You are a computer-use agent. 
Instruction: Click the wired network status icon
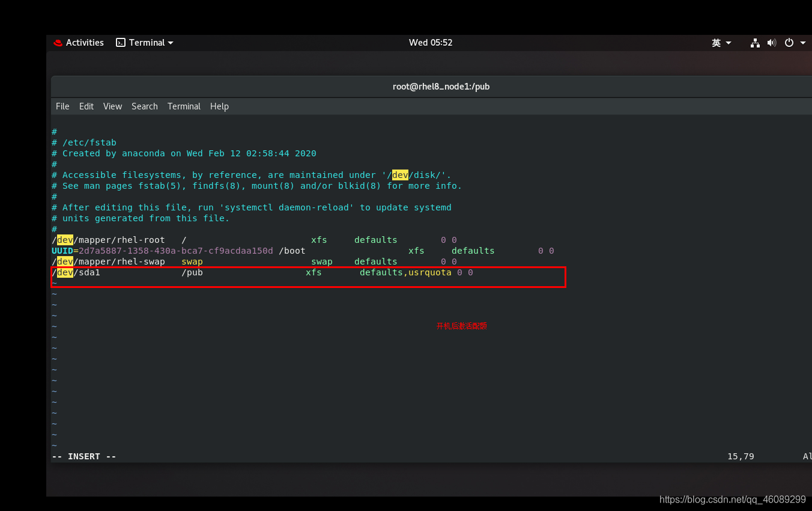tap(755, 43)
